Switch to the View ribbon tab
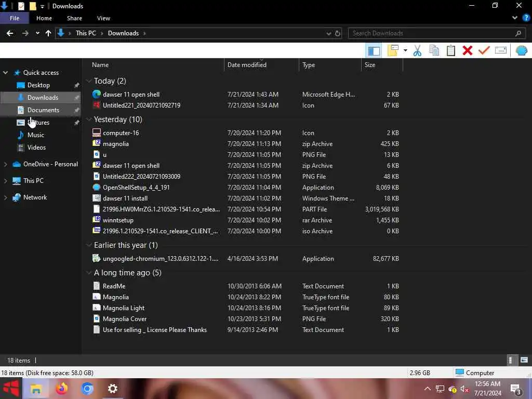The height and width of the screenshot is (399, 532). click(x=103, y=18)
